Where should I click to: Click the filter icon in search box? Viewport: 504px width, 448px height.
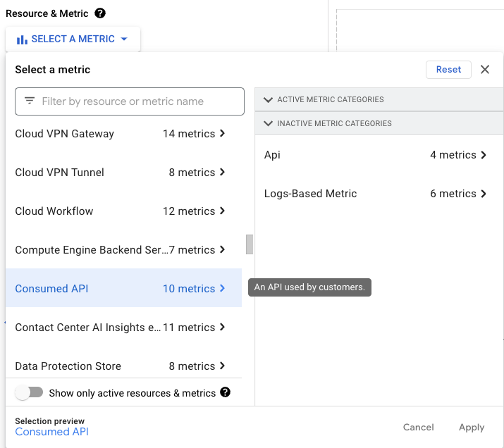[30, 101]
